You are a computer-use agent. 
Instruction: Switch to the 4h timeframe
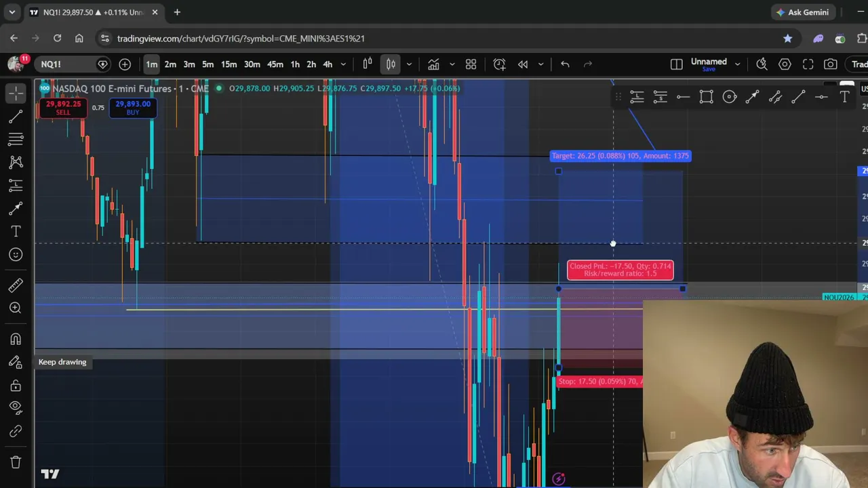pyautogui.click(x=328, y=64)
